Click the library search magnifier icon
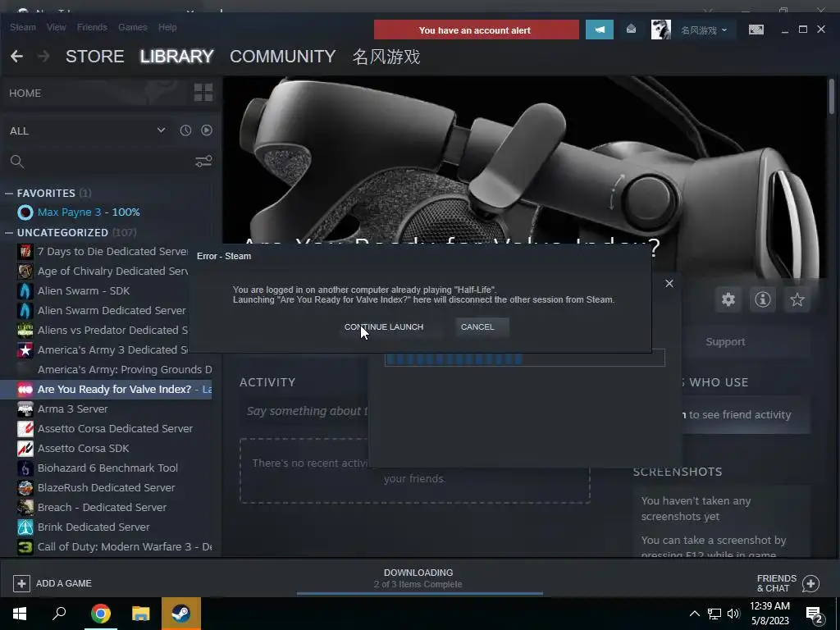The width and height of the screenshot is (840, 630). (x=16, y=162)
